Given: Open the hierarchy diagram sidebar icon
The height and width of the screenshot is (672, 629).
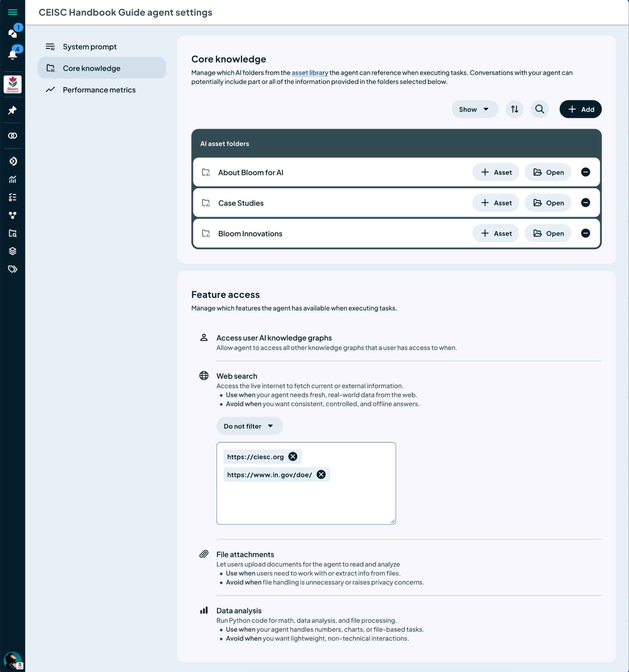Looking at the screenshot, I should pyautogui.click(x=12, y=215).
